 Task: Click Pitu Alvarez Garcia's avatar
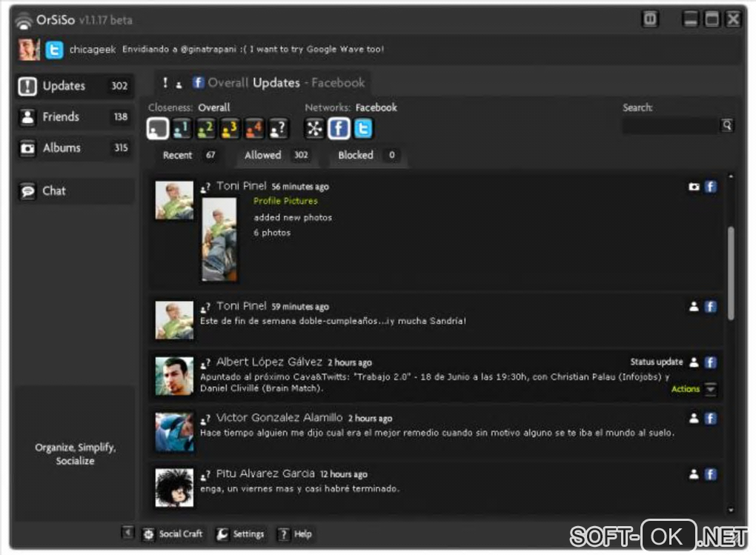174,488
